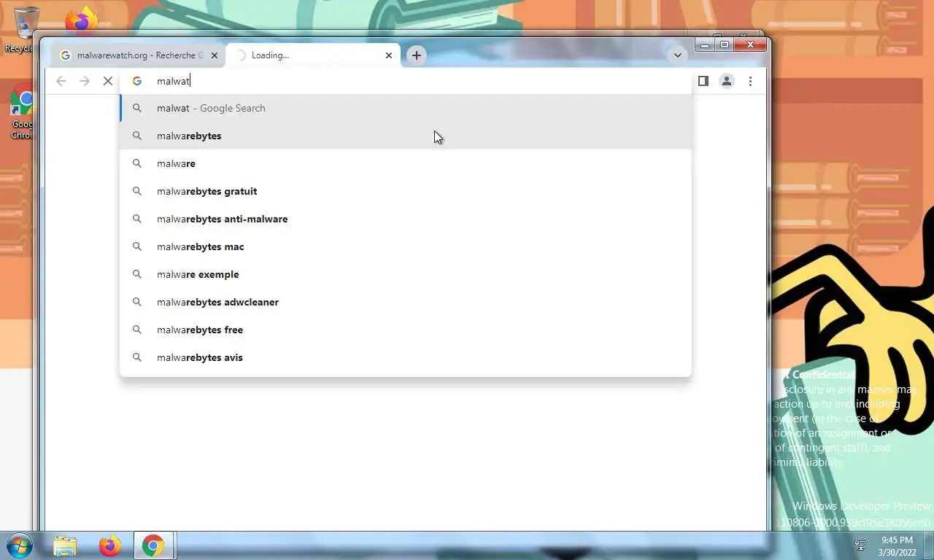Image resolution: width=934 pixels, height=560 pixels.
Task: Go forward to next page
Action: pos(85,81)
